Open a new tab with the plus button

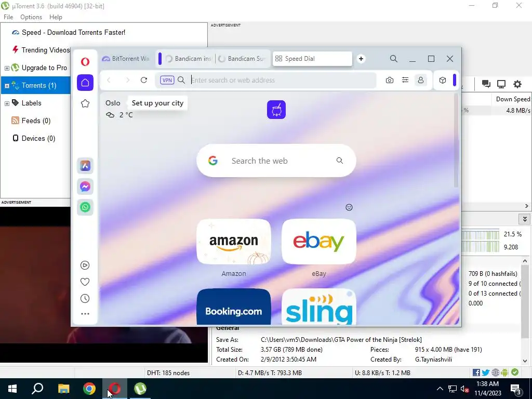361,59
